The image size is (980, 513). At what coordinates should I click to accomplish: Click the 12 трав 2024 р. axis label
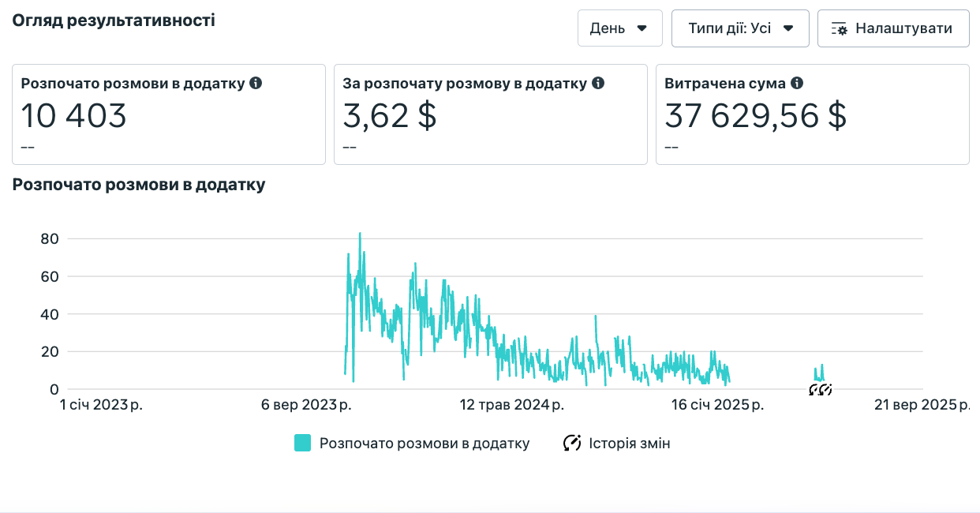(x=511, y=406)
